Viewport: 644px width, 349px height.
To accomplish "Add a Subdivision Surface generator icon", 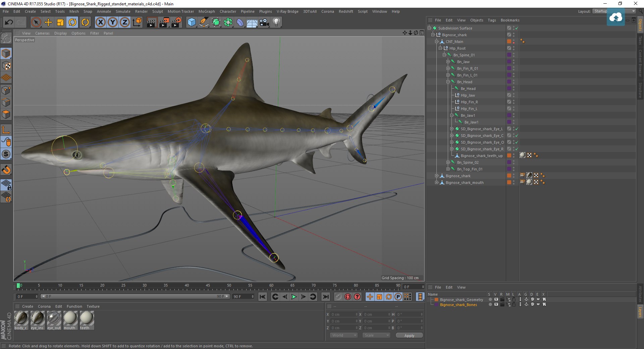I will click(216, 22).
